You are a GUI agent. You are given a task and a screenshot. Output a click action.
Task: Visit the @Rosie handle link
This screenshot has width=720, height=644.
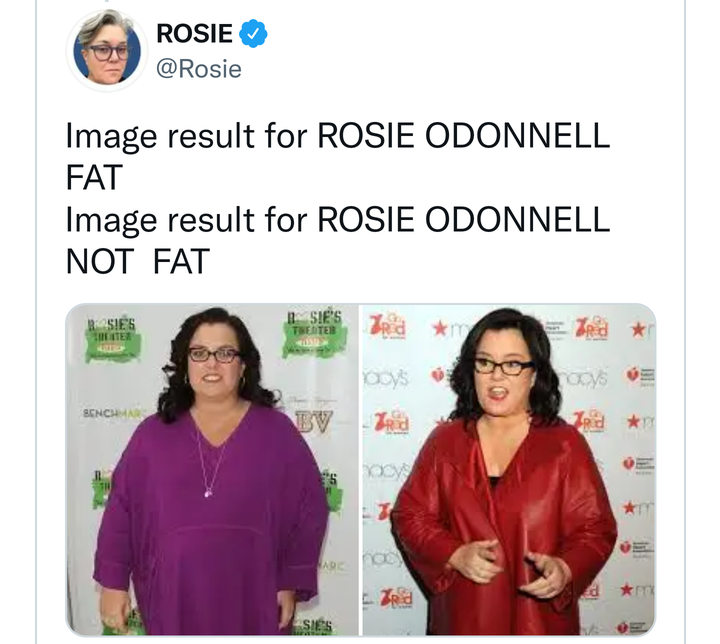pyautogui.click(x=199, y=69)
